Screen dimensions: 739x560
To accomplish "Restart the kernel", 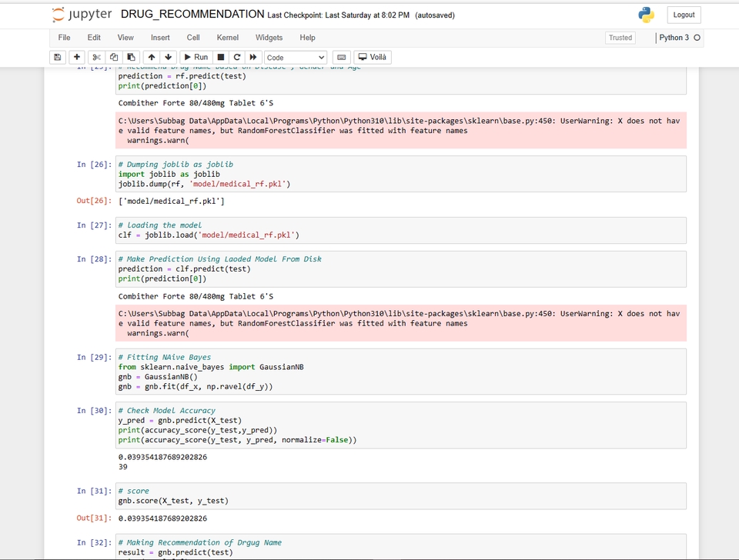I will click(x=237, y=57).
